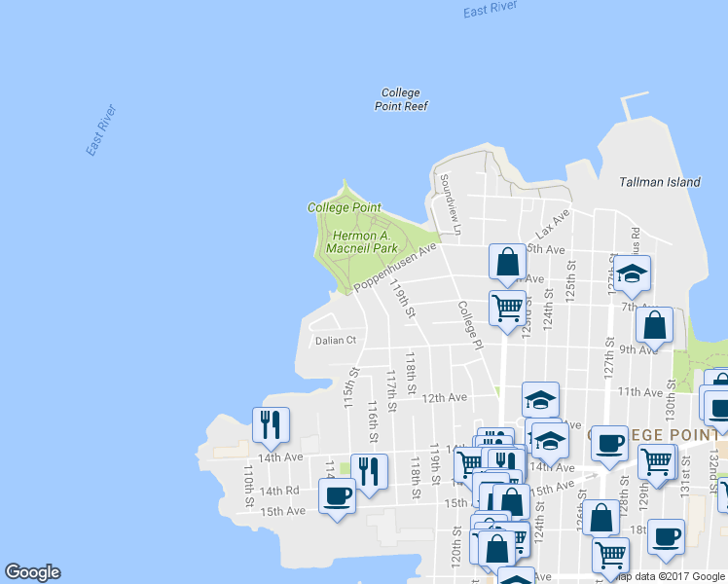
Task: Select the 116th St label
Action: (373, 421)
